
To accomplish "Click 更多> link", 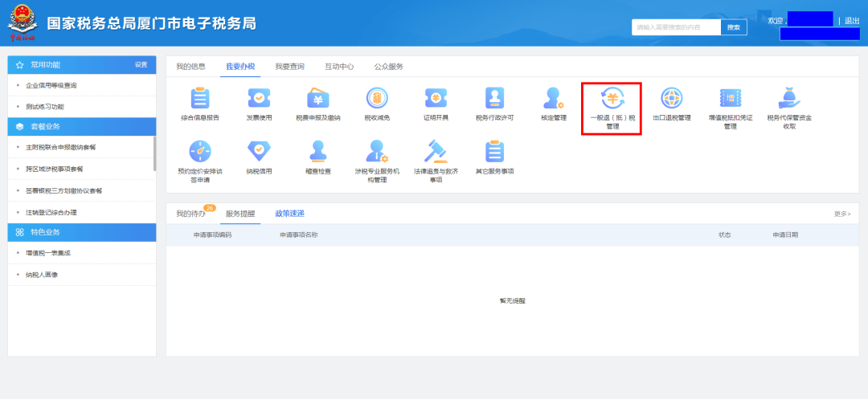I will point(842,214).
